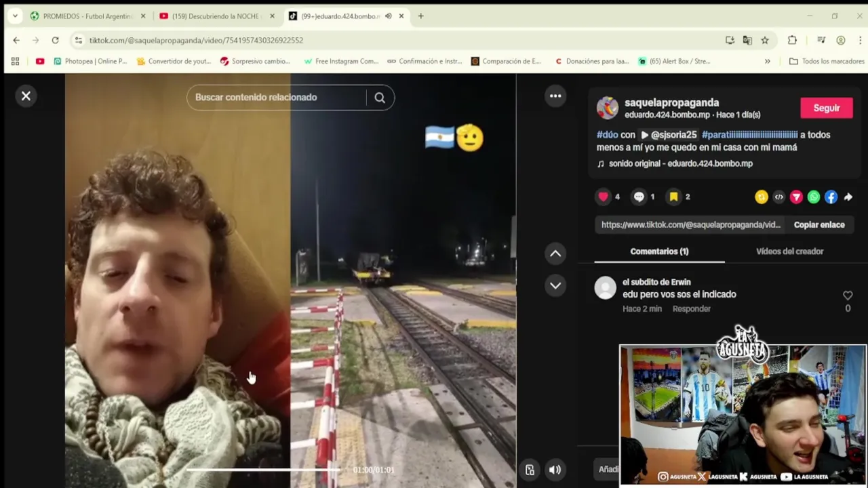Open a new browser tab
Screen dimensions: 868x488
pyautogui.click(x=420, y=16)
